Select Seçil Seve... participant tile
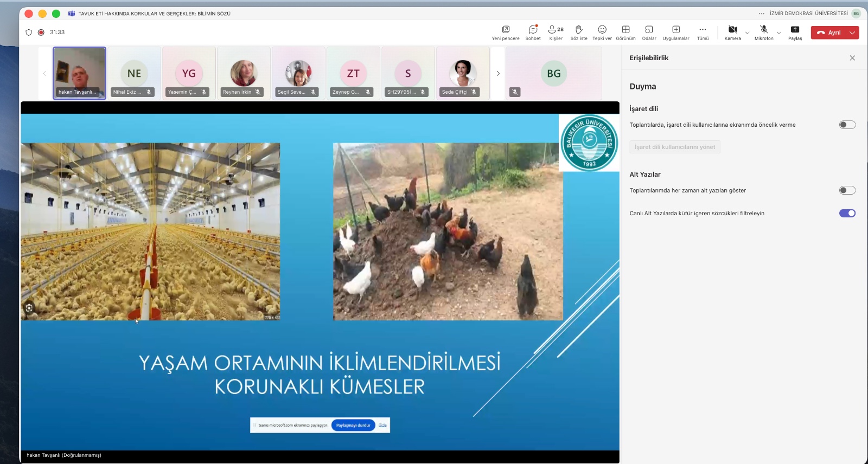 pyautogui.click(x=298, y=73)
